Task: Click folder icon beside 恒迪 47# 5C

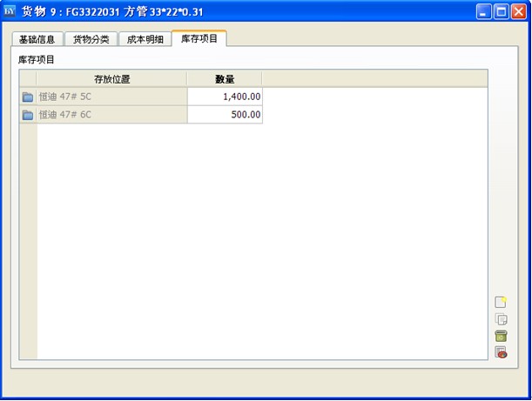Action: click(28, 97)
